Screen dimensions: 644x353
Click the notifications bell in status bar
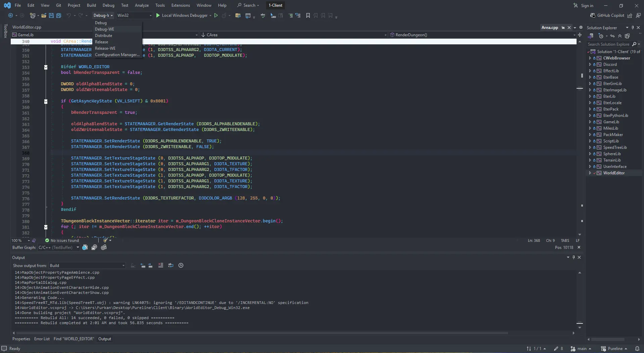click(637, 349)
